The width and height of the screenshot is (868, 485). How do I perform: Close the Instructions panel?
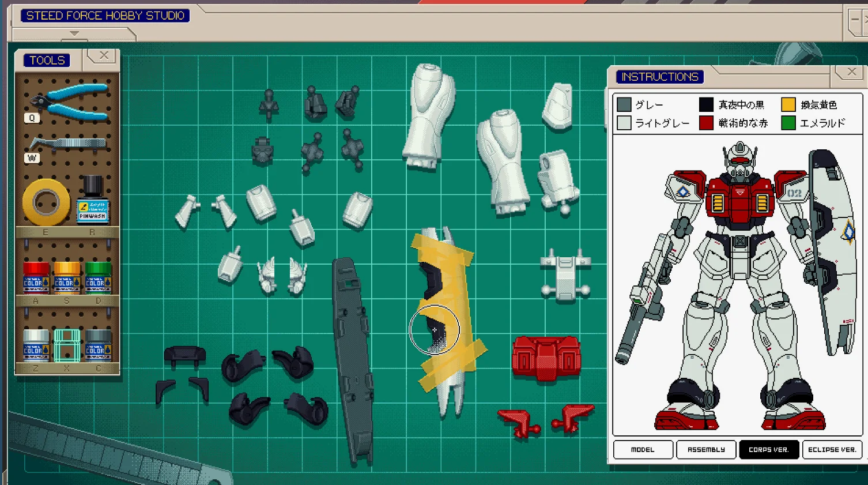point(851,72)
